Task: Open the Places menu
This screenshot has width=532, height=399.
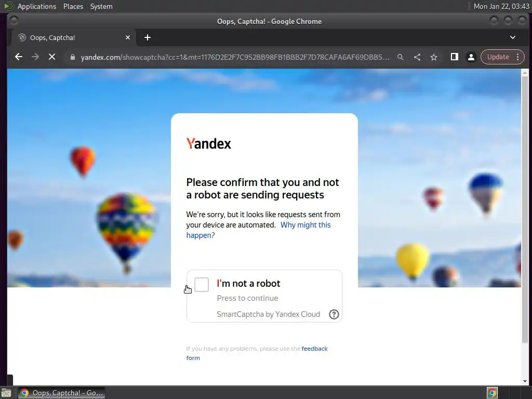Action: 73,6
